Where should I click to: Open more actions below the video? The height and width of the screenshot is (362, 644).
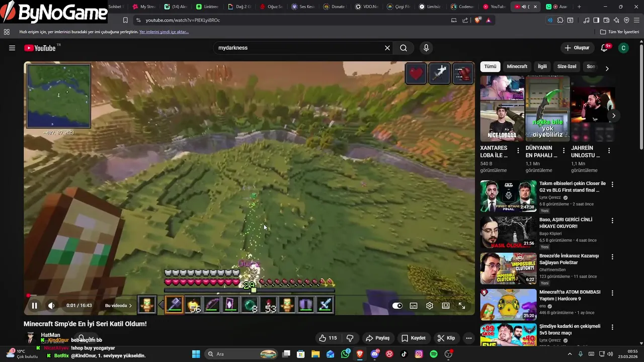pos(469,338)
